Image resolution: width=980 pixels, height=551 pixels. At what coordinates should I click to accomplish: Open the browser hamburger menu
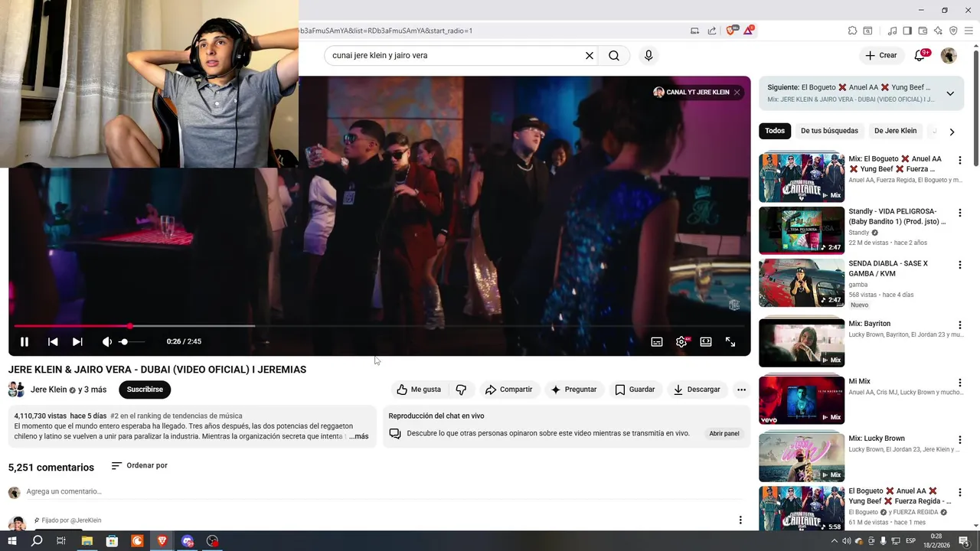[x=969, y=31]
